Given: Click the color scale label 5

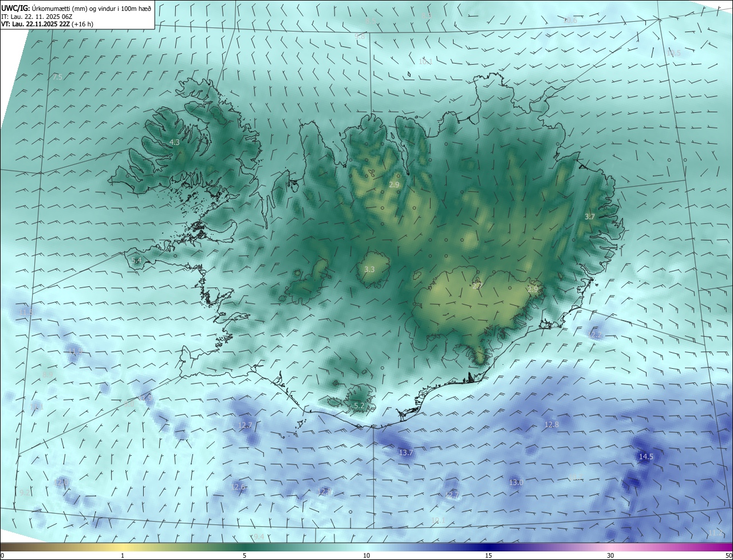Looking at the screenshot, I should pyautogui.click(x=245, y=555).
